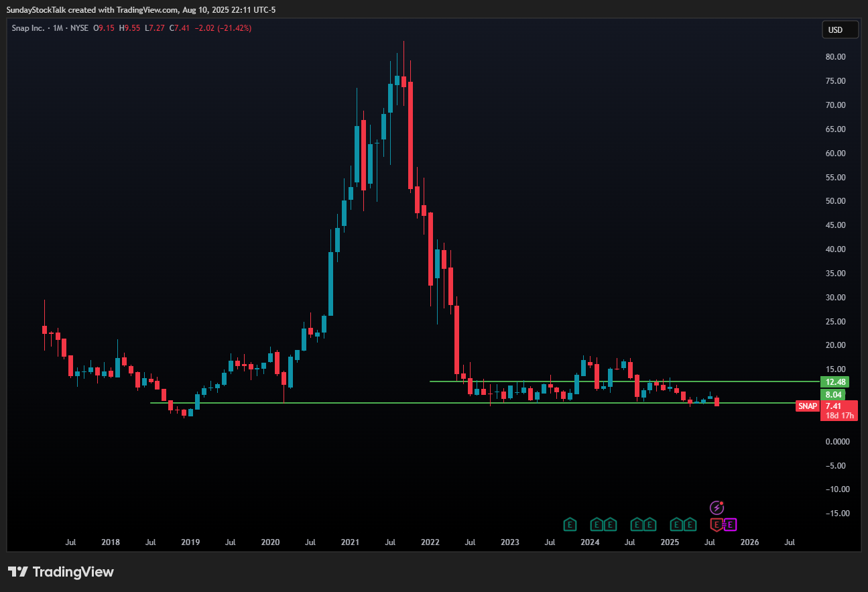Click the 80.00 price axis label
Image resolution: width=868 pixels, height=592 pixels.
(835, 57)
